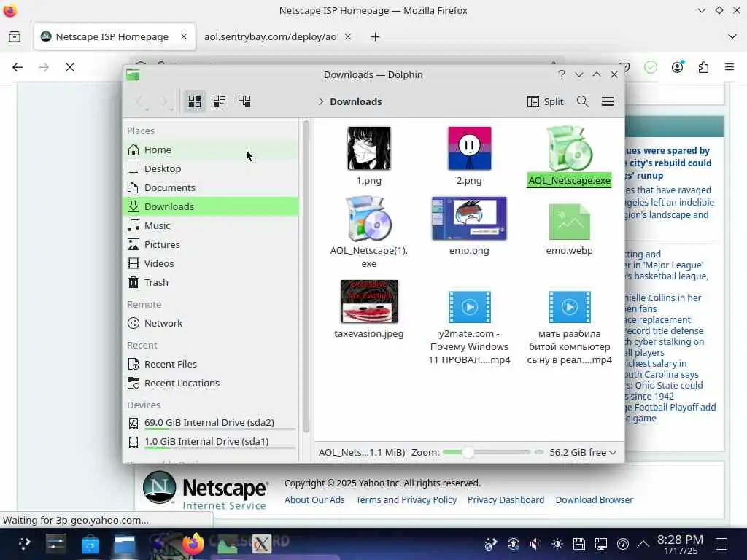Select 69.0 GiB Internal Drive (sda2)
The image size is (747, 560).
211,423
